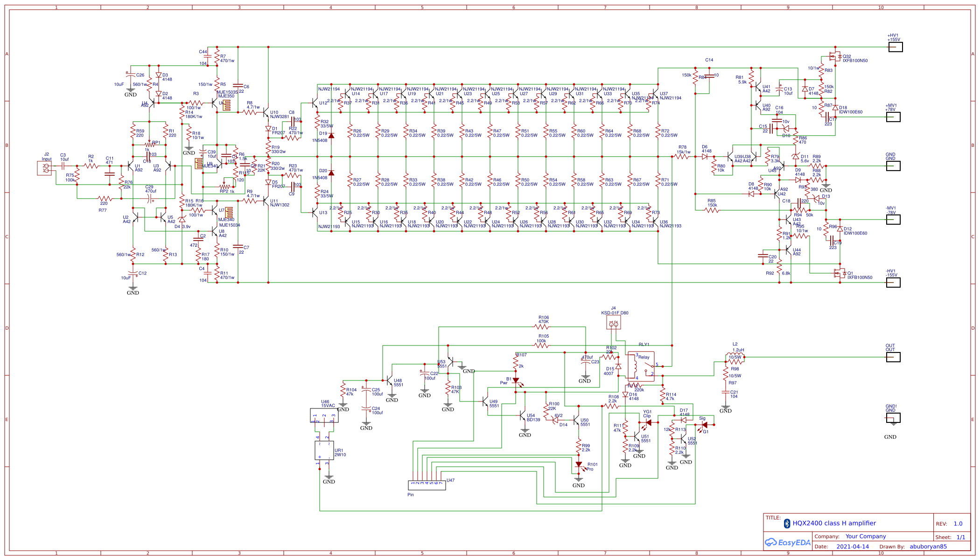Select the transformer UR1 2W10
The height and width of the screenshot is (560, 980).
pos(323,450)
